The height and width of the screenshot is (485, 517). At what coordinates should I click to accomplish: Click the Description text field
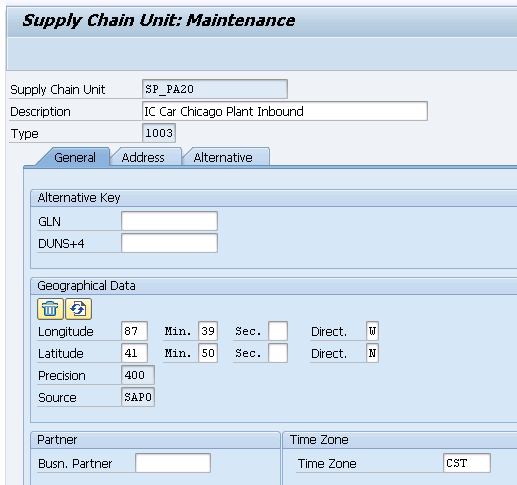285,111
